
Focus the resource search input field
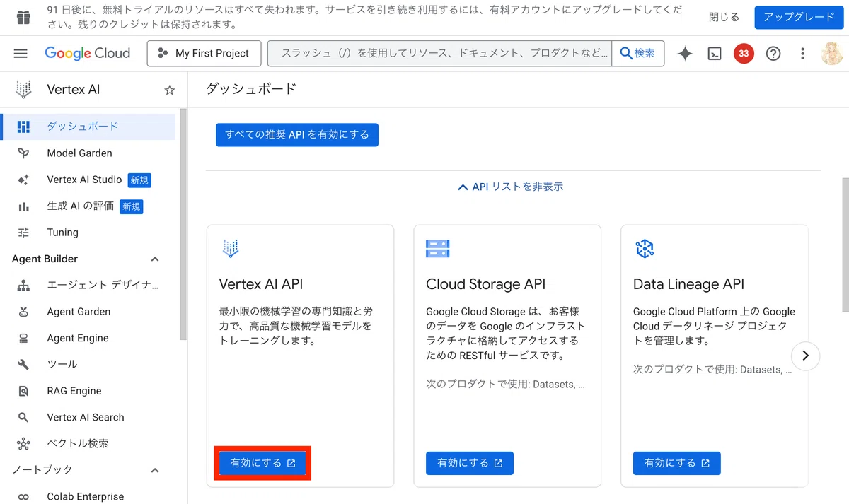click(440, 53)
